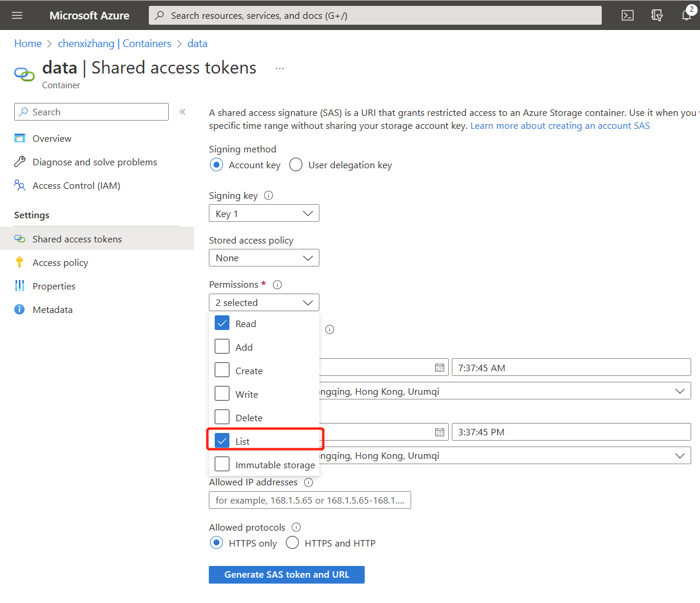The image size is (700, 603).
Task: Uncheck the Read permission
Action: (x=222, y=323)
